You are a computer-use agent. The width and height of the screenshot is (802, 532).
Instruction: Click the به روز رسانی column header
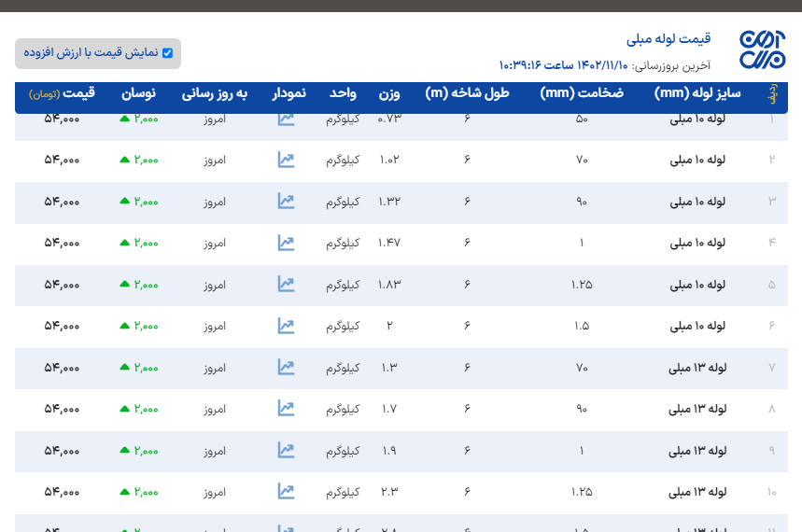pyautogui.click(x=215, y=94)
